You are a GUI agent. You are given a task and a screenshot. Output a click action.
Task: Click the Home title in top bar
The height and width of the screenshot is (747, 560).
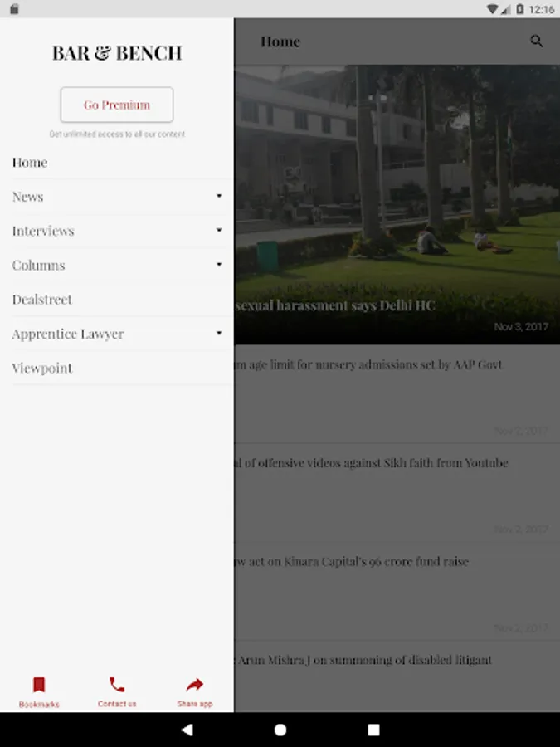280,42
